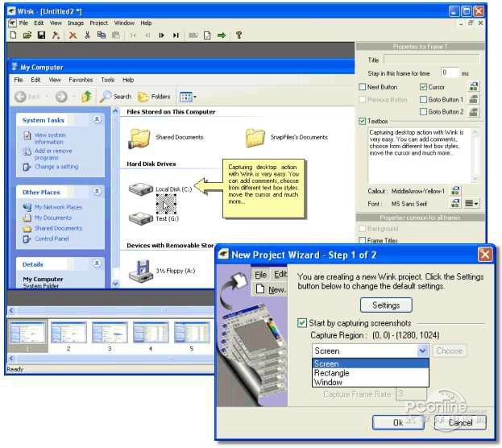Click the Open project folder icon
The height and width of the screenshot is (448, 502).
27,35
